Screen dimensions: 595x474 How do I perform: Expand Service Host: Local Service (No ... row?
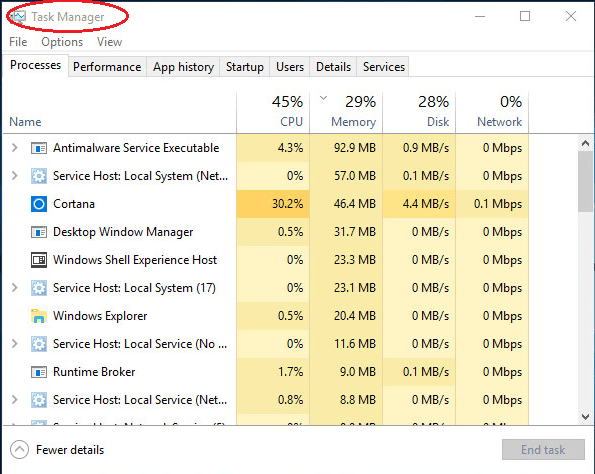pyautogui.click(x=14, y=344)
